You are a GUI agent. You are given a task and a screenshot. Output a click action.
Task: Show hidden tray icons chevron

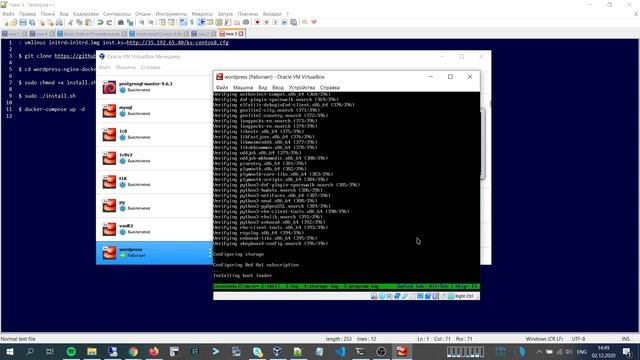click(x=539, y=352)
